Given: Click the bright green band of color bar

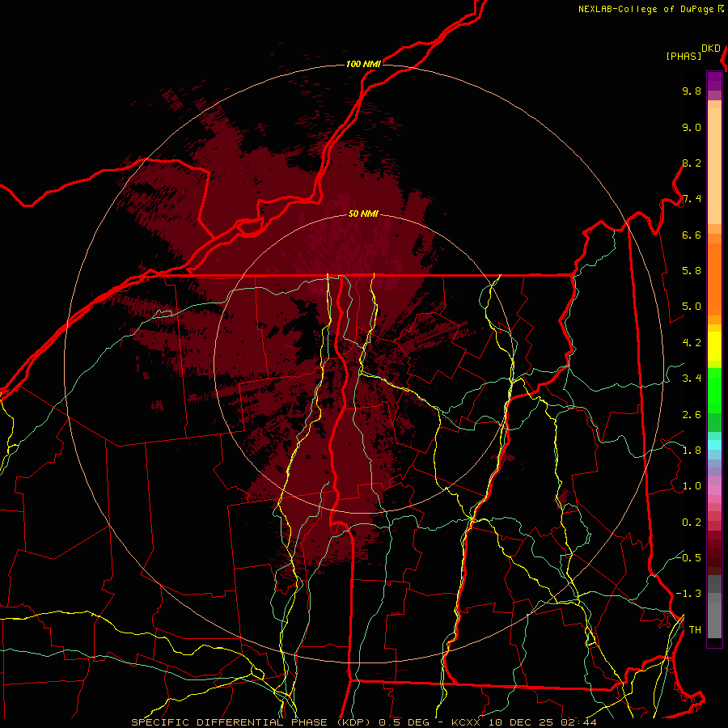Looking at the screenshot, I should click(x=714, y=392).
